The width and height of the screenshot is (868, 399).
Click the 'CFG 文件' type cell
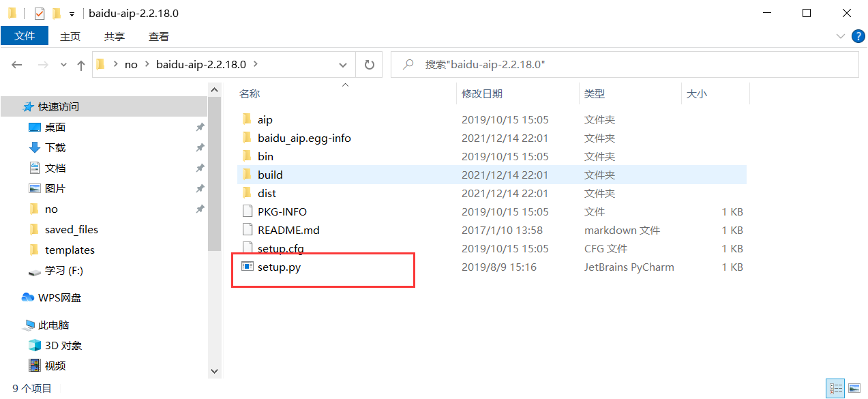(605, 248)
